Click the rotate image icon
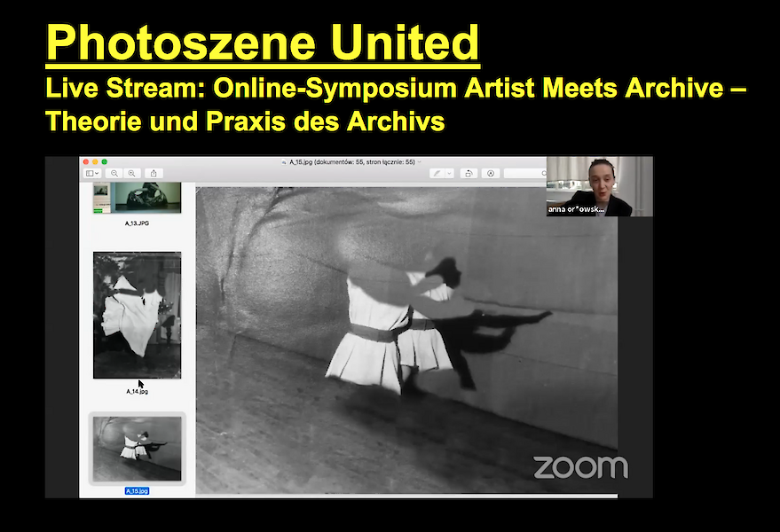 [x=469, y=173]
